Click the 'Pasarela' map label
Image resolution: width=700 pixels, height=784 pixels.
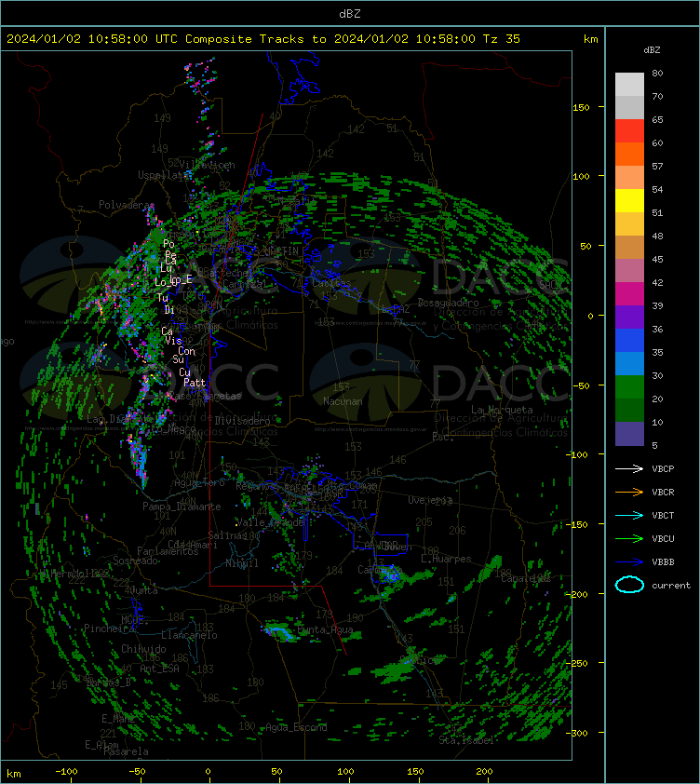click(x=126, y=751)
